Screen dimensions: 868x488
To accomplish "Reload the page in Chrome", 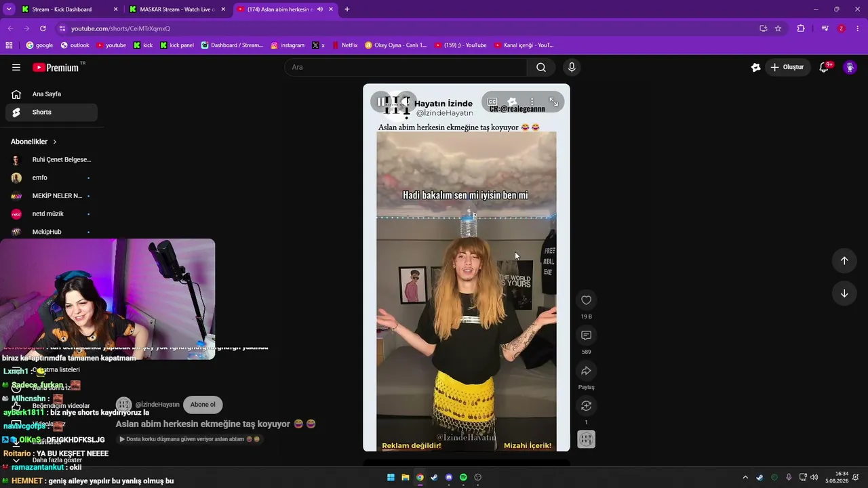I will pyautogui.click(x=43, y=28).
